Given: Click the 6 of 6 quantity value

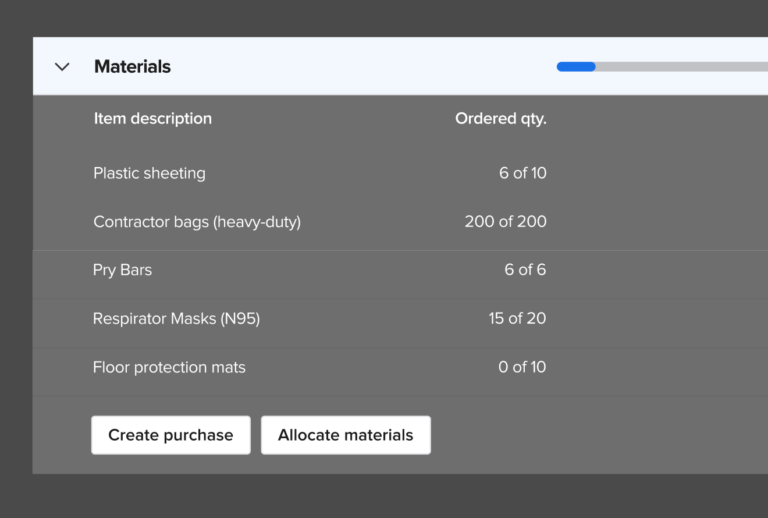Looking at the screenshot, I should (x=525, y=270).
